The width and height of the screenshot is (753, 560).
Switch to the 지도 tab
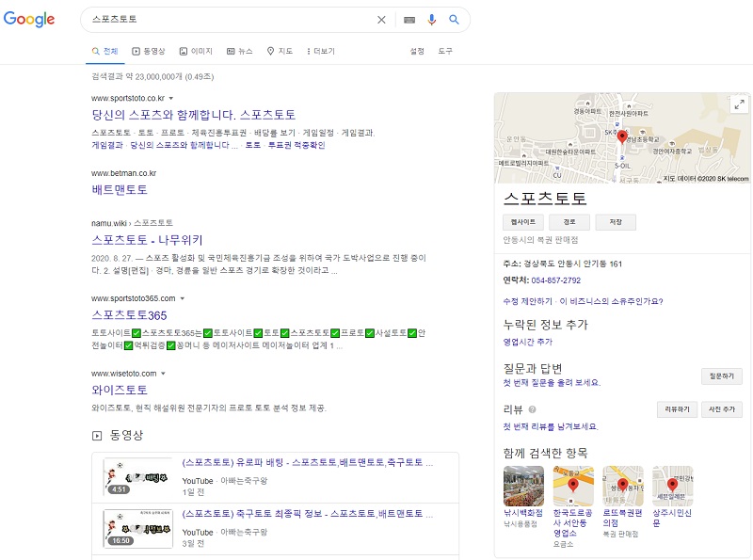click(x=280, y=51)
